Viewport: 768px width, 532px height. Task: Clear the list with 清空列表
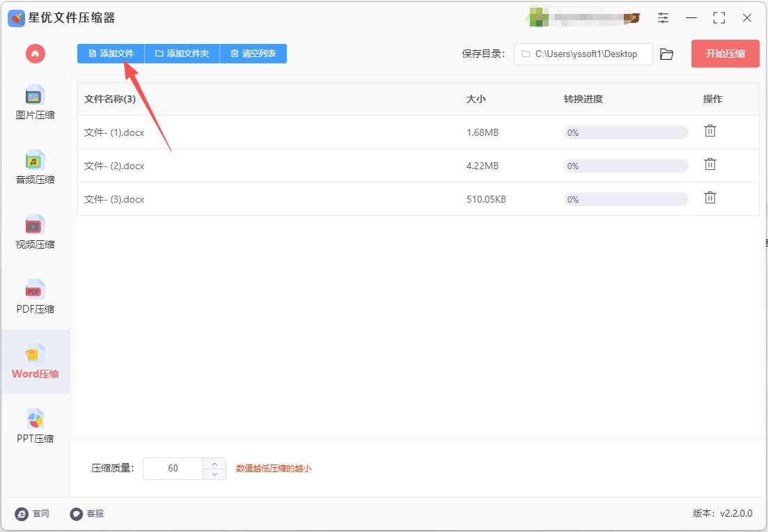click(x=253, y=54)
